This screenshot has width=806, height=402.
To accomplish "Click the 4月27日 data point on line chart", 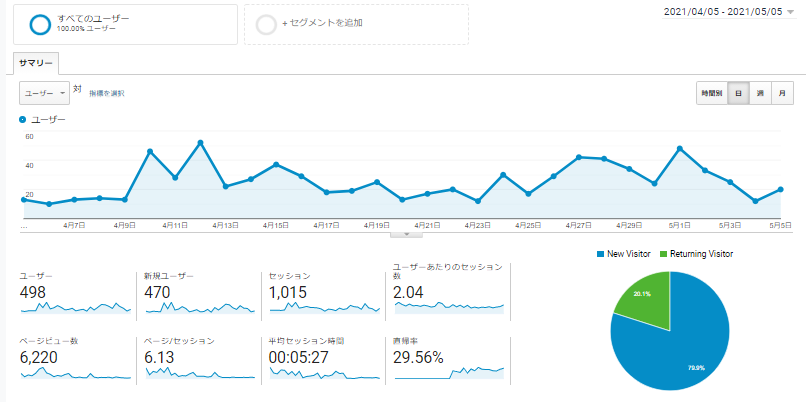I will coord(579,157).
